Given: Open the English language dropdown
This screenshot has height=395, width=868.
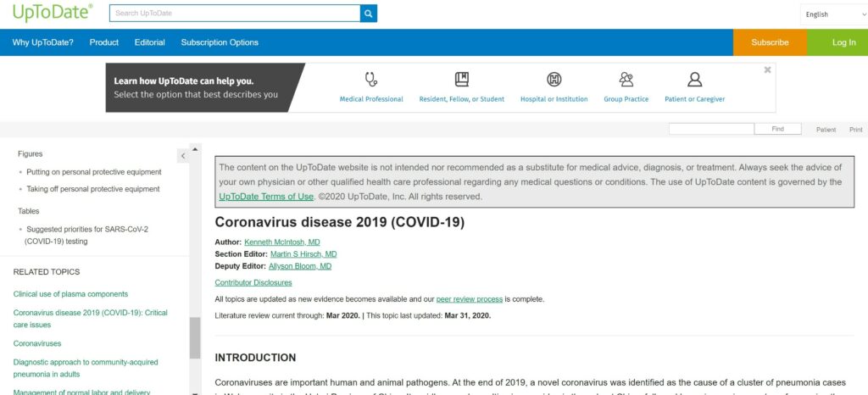Looking at the screenshot, I should (x=834, y=14).
